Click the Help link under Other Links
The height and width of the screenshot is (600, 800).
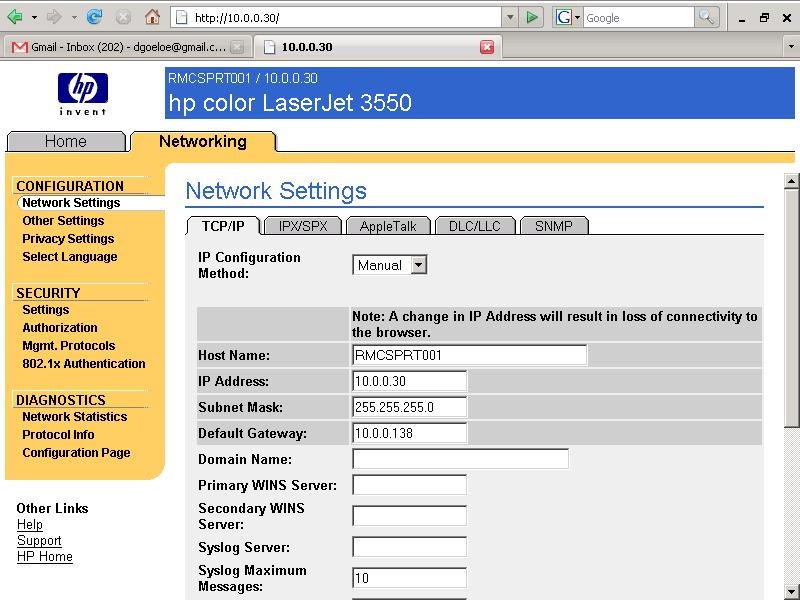30,524
